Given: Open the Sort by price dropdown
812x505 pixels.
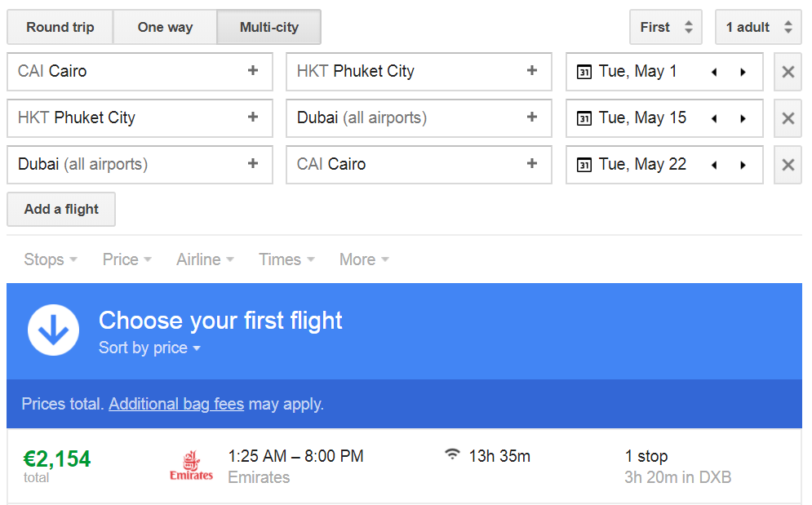Looking at the screenshot, I should coord(149,348).
